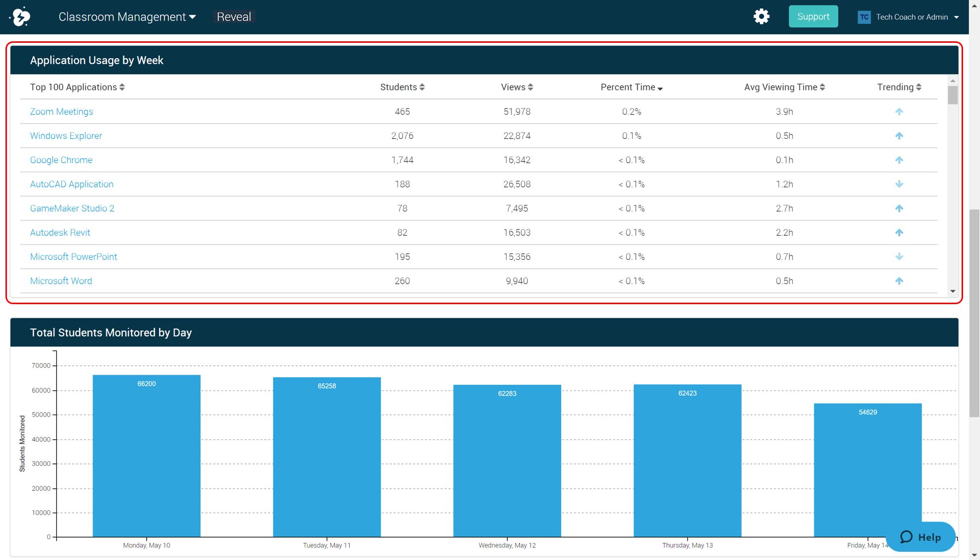Click Microsoft Word views value 9,940

[x=517, y=281]
